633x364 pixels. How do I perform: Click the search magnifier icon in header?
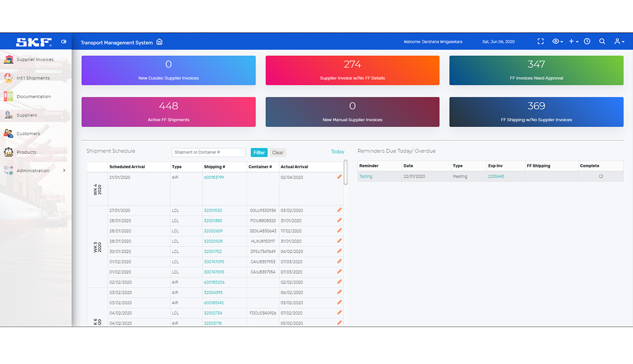point(602,42)
